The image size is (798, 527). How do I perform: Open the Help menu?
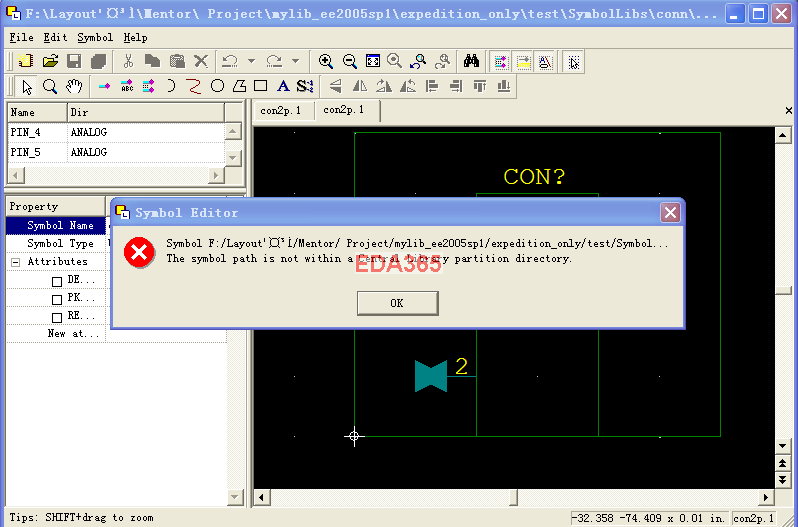click(x=135, y=37)
